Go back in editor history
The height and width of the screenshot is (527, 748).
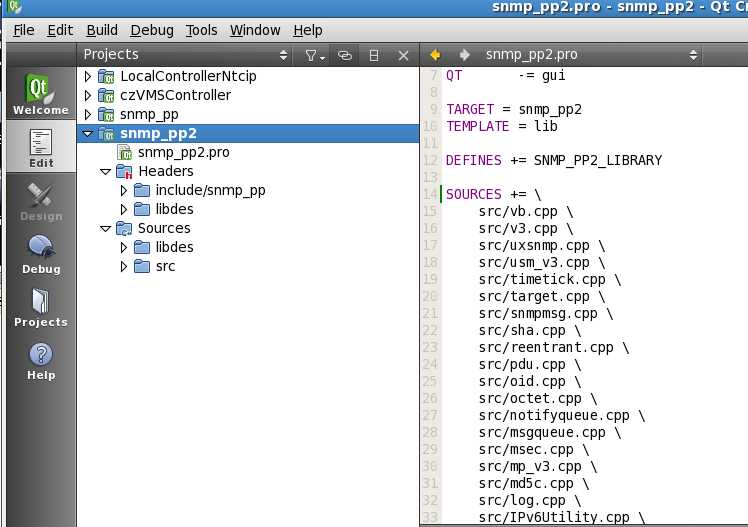435,55
